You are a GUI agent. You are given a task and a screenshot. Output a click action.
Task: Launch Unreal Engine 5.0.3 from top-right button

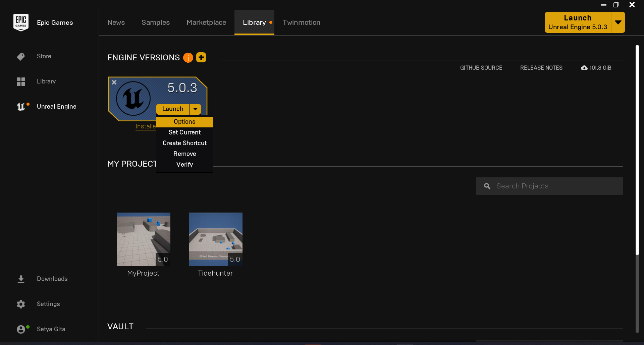point(578,22)
